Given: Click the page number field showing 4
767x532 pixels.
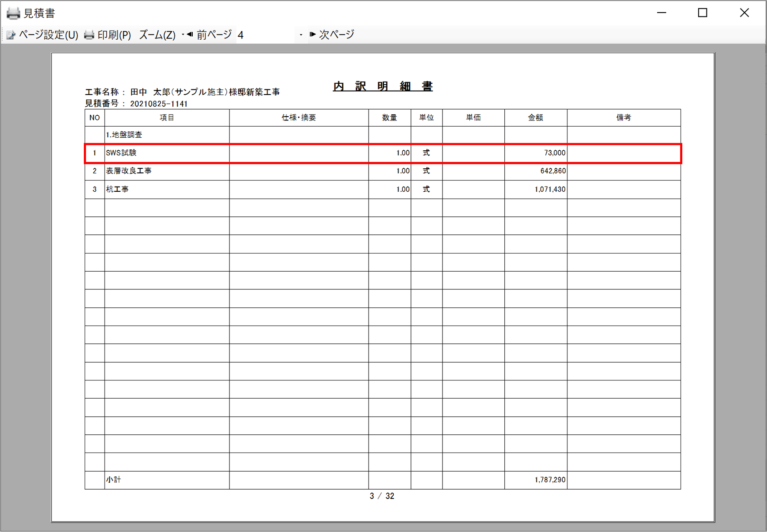Looking at the screenshot, I should pos(266,35).
